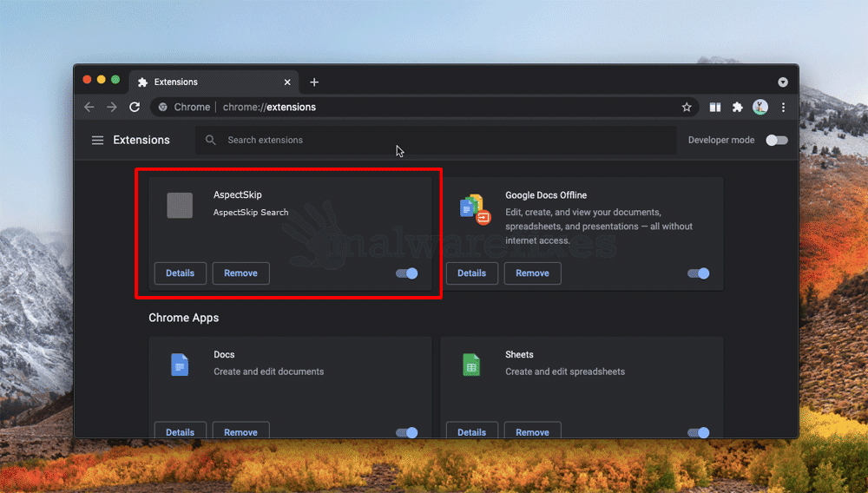Click the Sheets app icon
This screenshot has height=493, width=868.
point(471,365)
